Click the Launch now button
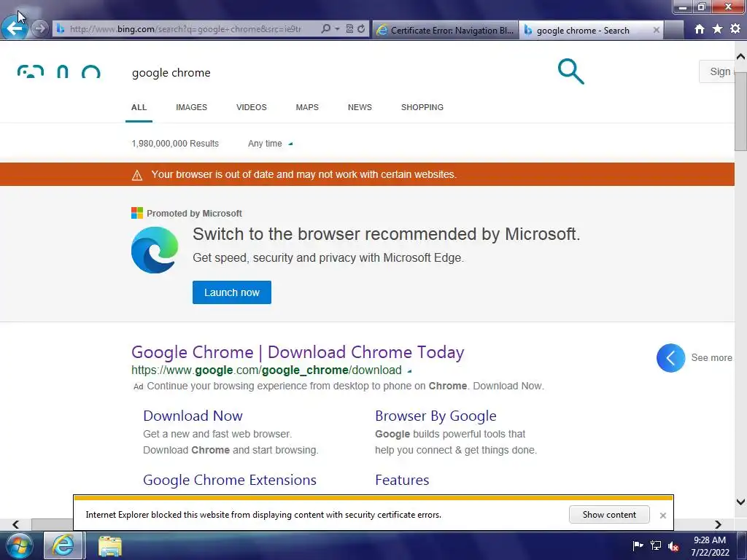The height and width of the screenshot is (560, 747). tap(232, 292)
